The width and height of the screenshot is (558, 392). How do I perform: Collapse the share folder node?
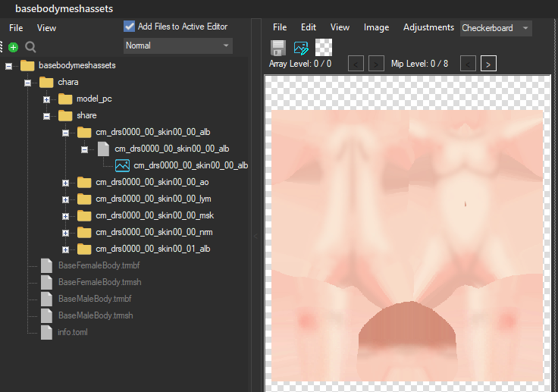click(x=46, y=116)
